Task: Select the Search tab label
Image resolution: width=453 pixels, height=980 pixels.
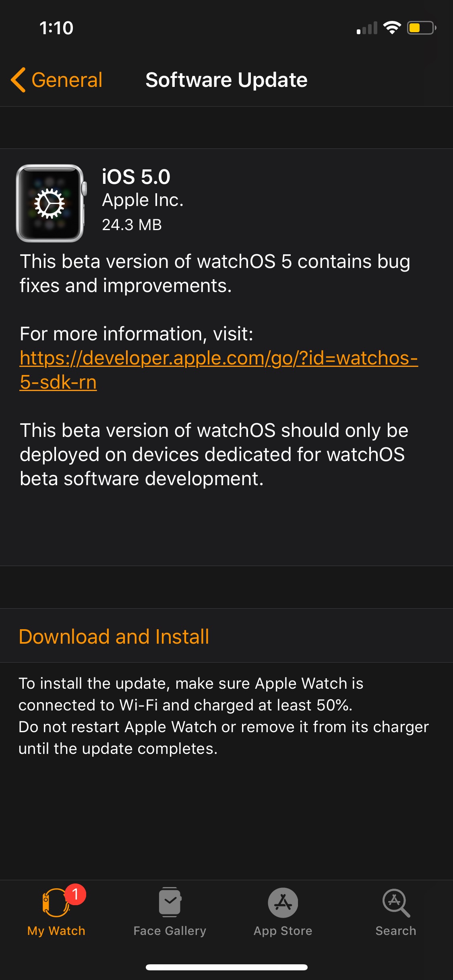Action: point(396,931)
